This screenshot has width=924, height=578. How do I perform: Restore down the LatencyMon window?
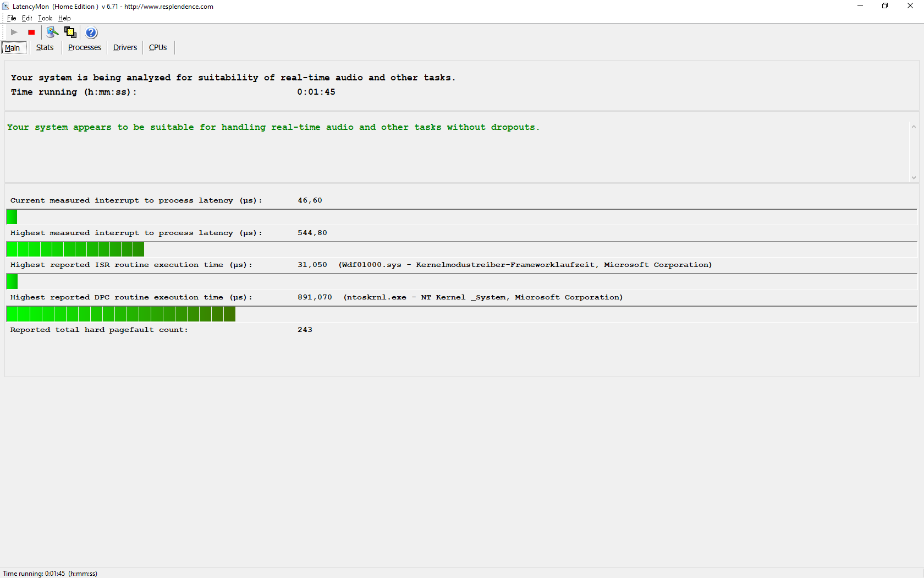885,6
